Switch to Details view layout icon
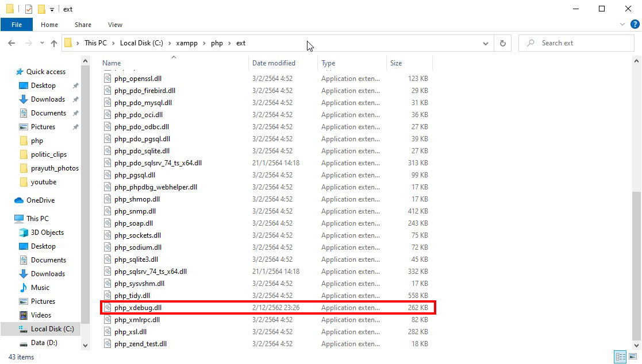This screenshot has height=364, width=642. tap(621, 357)
